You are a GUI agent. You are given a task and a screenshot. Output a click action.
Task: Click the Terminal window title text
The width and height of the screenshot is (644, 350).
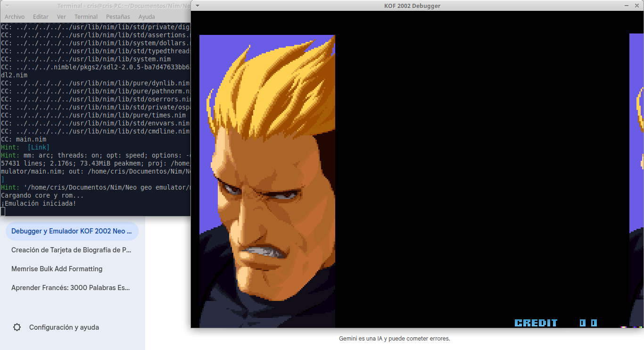(x=124, y=6)
